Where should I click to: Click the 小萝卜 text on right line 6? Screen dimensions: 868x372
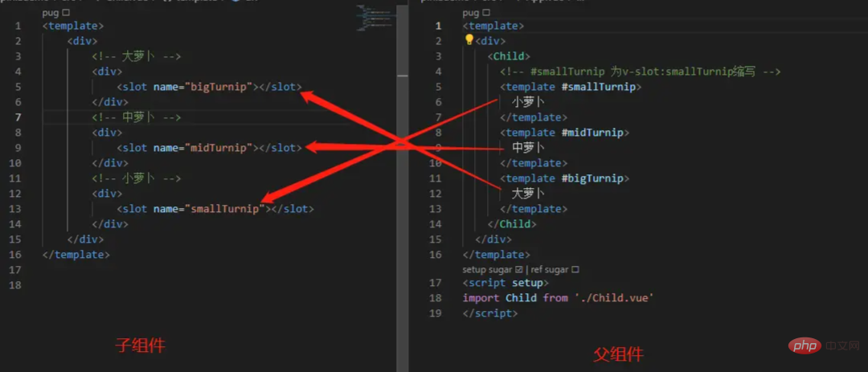pyautogui.click(x=528, y=102)
